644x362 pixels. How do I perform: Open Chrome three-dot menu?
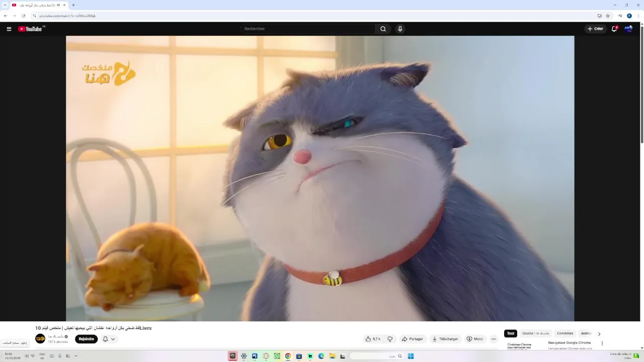coord(638,16)
